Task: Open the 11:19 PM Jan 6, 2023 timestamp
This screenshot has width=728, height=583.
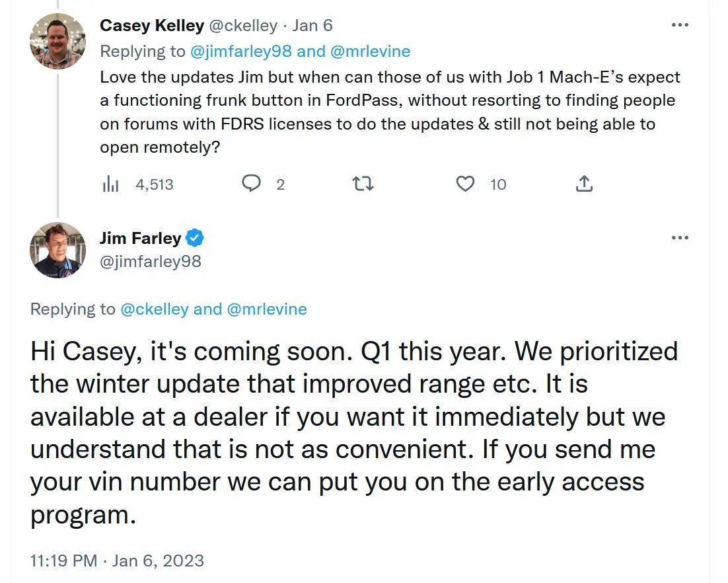Action: [x=117, y=561]
